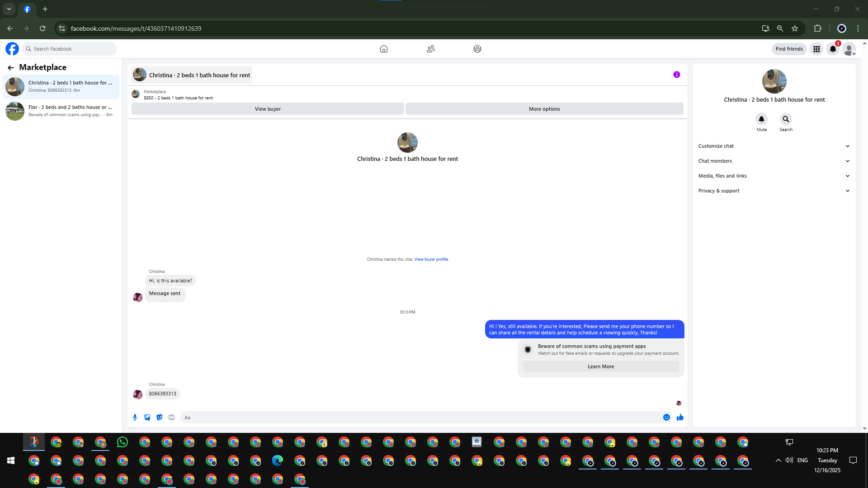Record a voice clip microphone icon
The width and height of the screenshot is (868, 488).
(x=135, y=418)
